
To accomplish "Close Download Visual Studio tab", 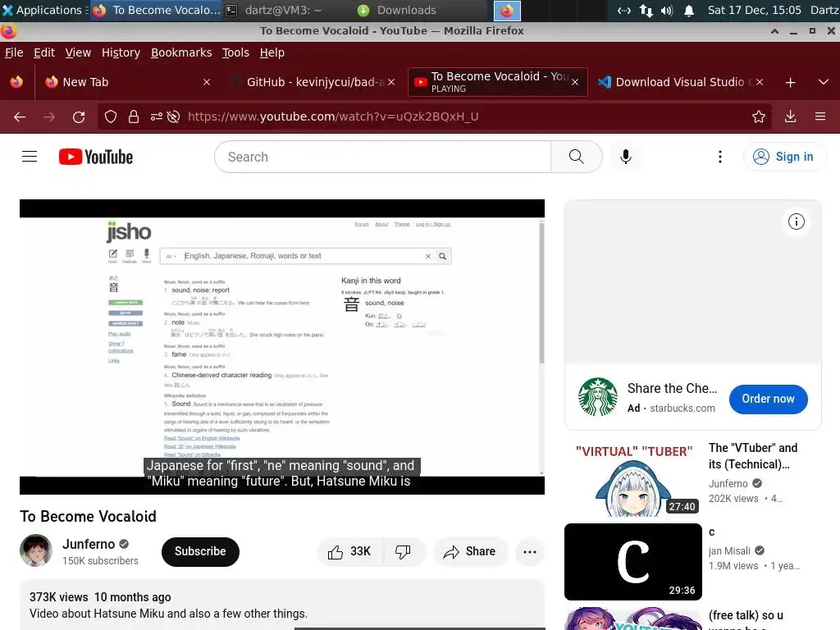I will [x=759, y=82].
